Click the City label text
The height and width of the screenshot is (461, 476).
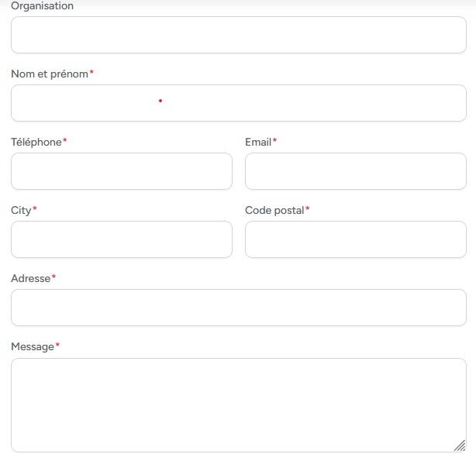point(21,210)
